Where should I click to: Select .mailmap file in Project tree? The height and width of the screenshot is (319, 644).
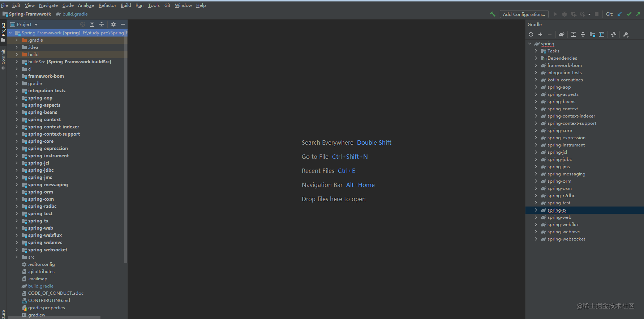click(x=38, y=278)
